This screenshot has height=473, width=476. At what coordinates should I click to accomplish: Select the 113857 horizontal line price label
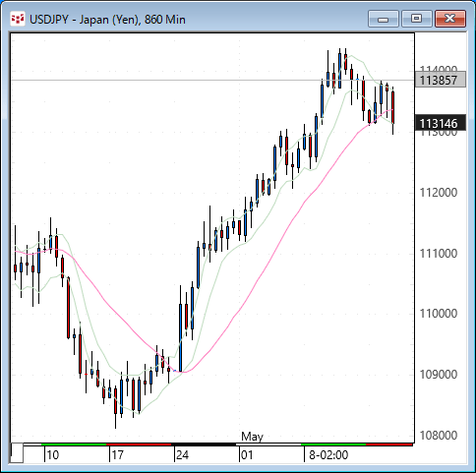[x=441, y=80]
